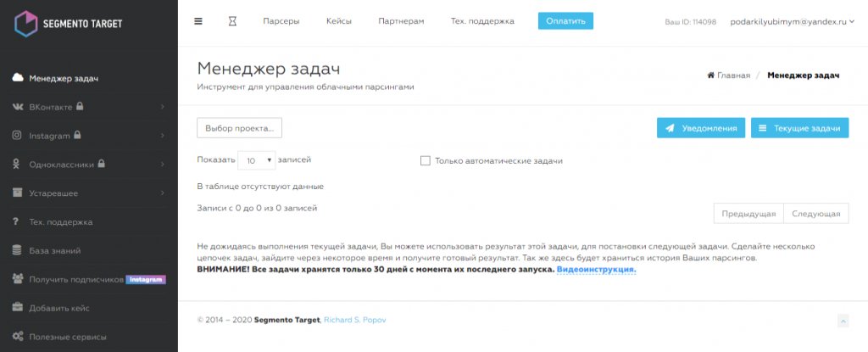The width and height of the screenshot is (868, 352).
Task: Open Тех. поддержка in top menu
Action: click(482, 21)
